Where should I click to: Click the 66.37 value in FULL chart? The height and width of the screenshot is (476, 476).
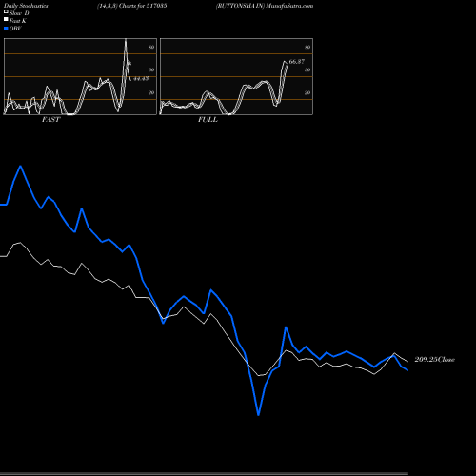(x=297, y=62)
